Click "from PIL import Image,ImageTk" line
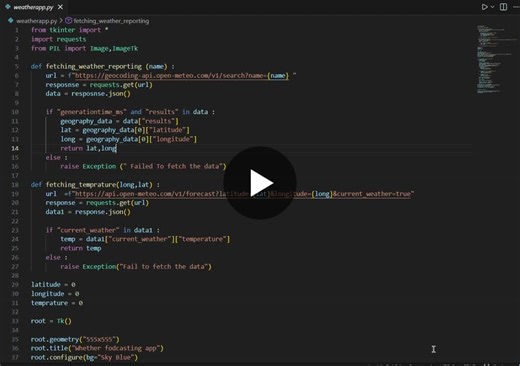Screen dimensions: 520x366 point(84,48)
